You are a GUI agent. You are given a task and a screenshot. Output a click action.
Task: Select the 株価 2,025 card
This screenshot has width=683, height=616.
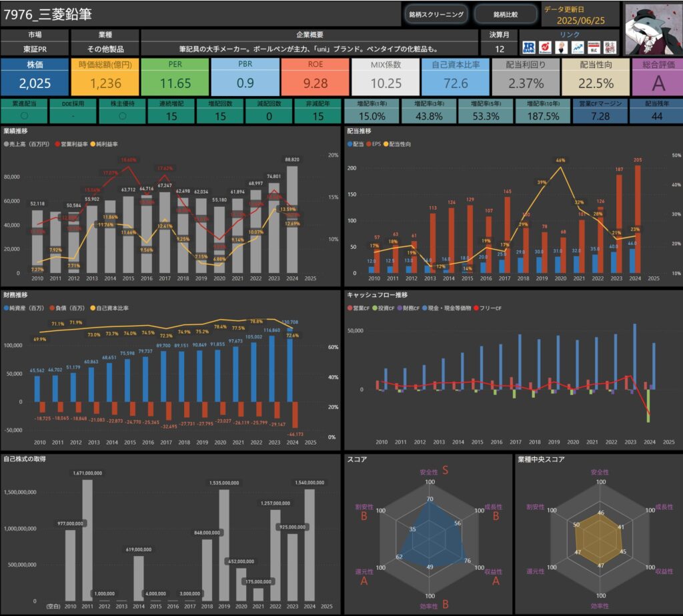click(x=35, y=77)
